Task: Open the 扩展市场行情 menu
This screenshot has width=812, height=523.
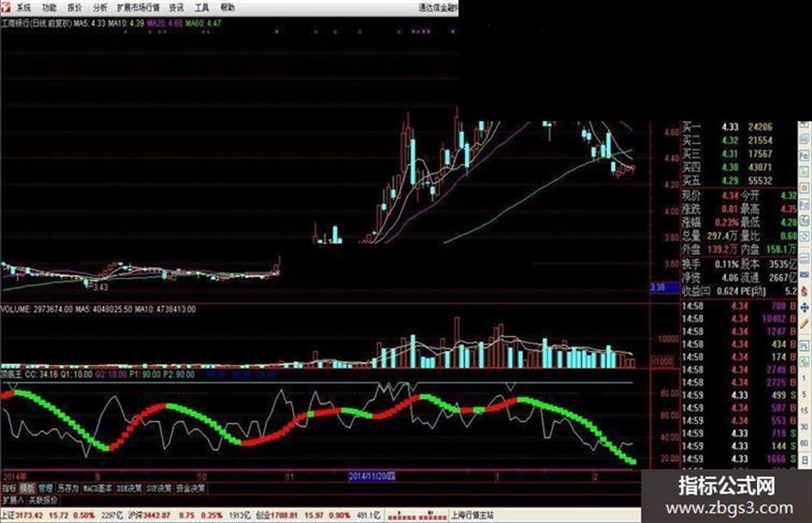Action: (x=138, y=8)
